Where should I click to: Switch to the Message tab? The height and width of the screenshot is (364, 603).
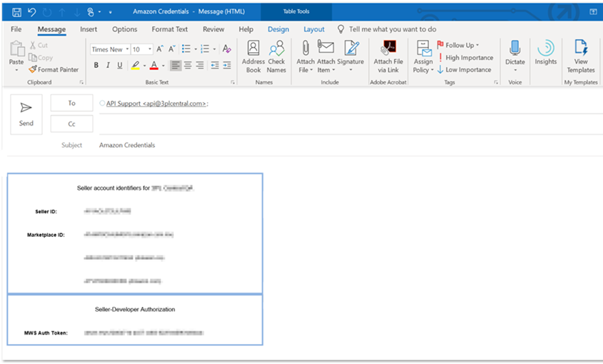[51, 29]
